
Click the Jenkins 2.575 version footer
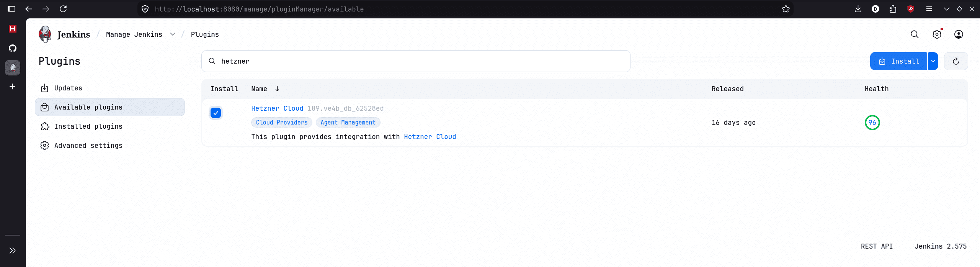[x=941, y=246]
